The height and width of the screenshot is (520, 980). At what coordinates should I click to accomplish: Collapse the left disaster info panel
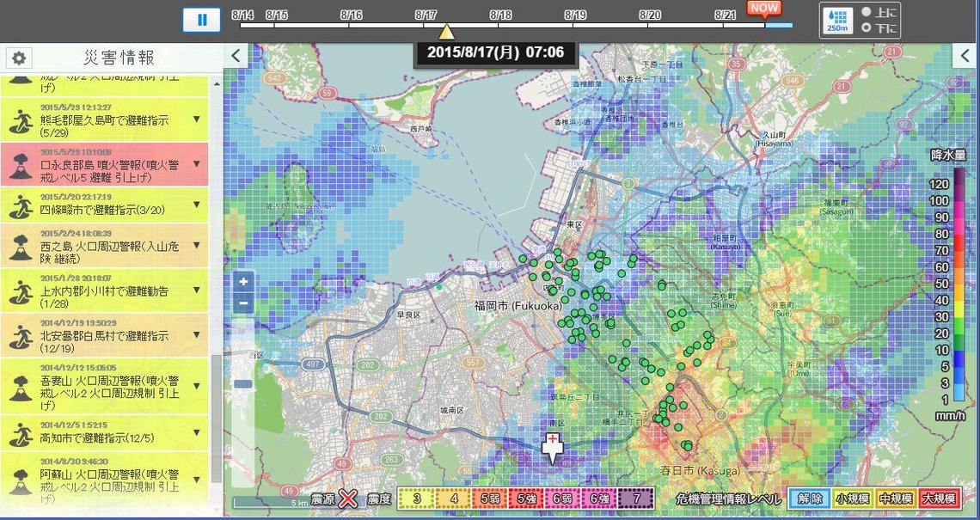click(236, 58)
